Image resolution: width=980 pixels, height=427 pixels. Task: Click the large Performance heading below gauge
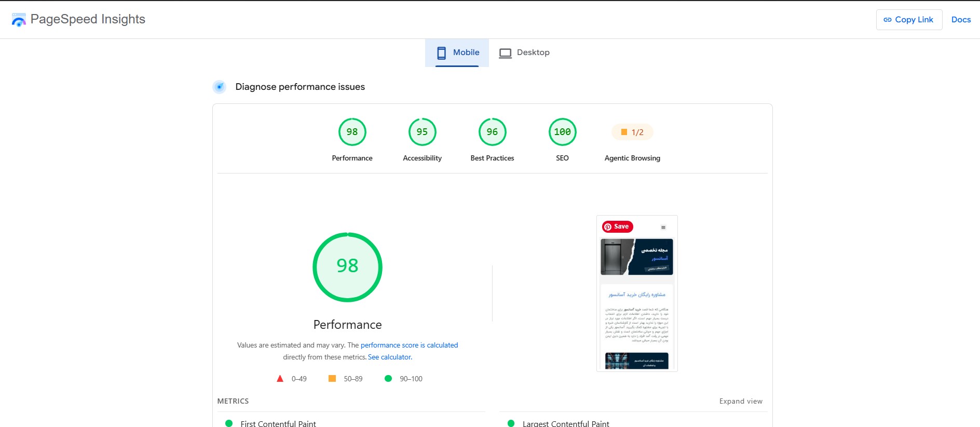pos(347,325)
